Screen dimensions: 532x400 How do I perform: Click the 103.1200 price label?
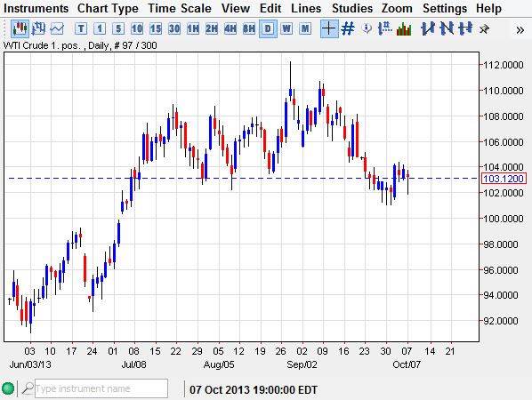click(x=504, y=179)
